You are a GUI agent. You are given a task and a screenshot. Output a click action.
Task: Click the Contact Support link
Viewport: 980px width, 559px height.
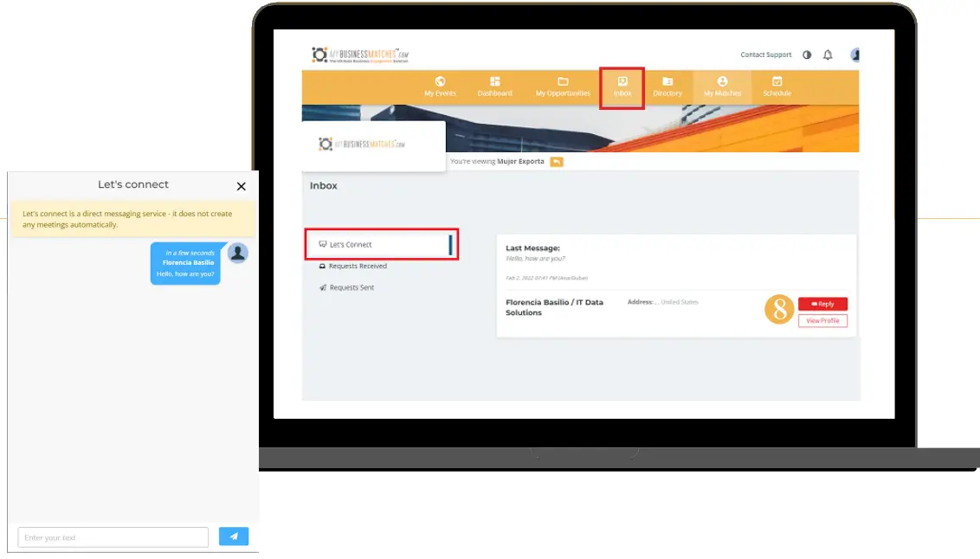coord(765,55)
